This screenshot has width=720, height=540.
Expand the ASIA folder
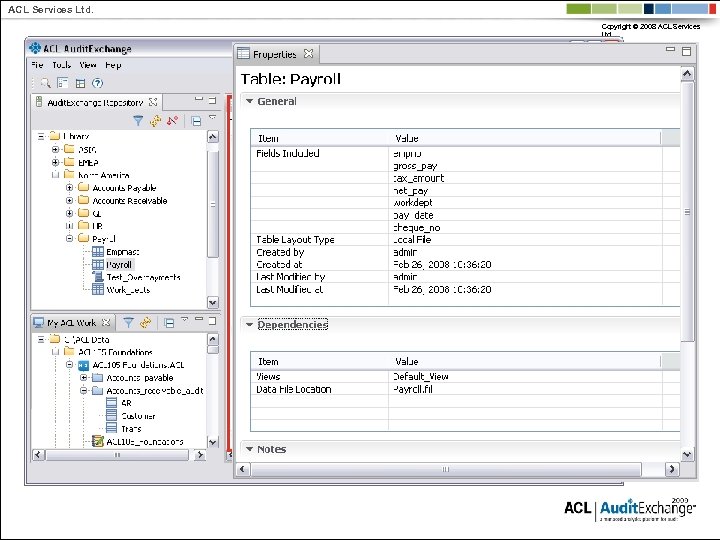click(56, 149)
